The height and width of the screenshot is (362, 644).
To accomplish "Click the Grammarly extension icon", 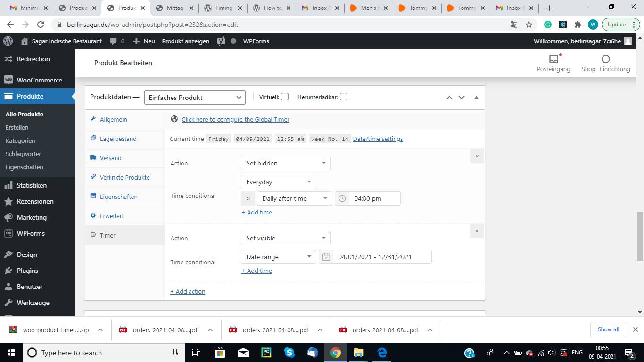I will pyautogui.click(x=548, y=25).
